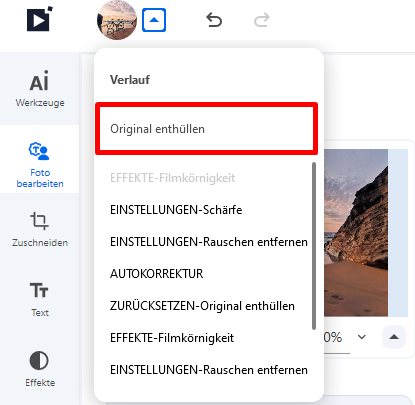Open the Zuschneiden crop tool

click(40, 229)
